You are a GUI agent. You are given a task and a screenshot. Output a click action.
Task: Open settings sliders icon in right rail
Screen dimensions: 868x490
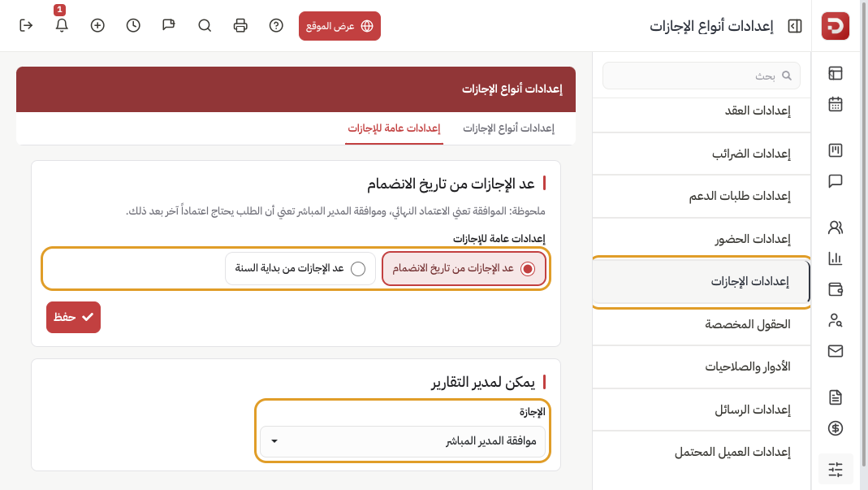coord(836,470)
